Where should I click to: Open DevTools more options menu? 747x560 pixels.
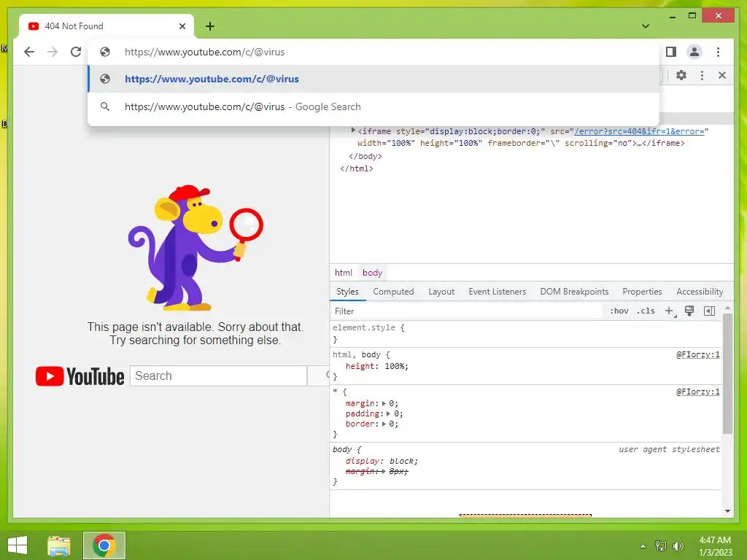click(x=702, y=75)
